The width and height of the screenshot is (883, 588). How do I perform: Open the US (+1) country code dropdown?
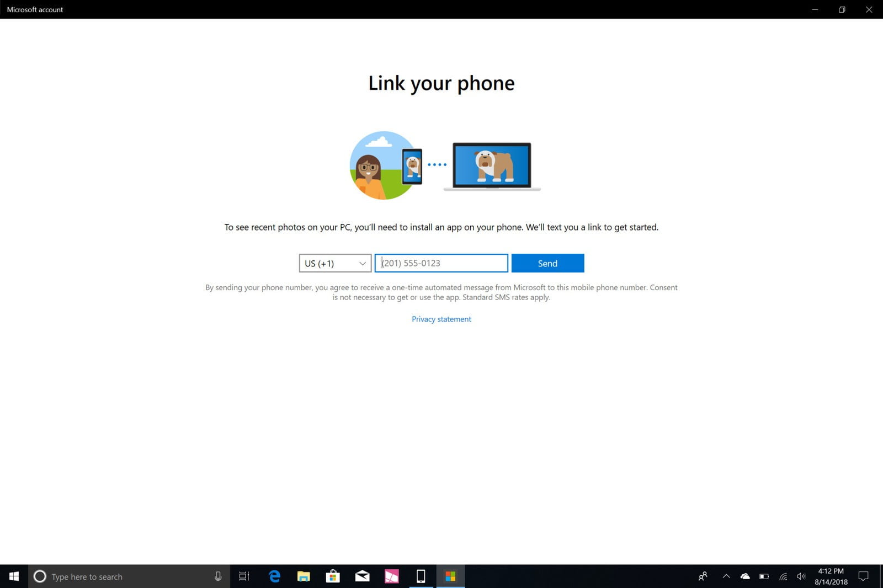[x=335, y=264]
